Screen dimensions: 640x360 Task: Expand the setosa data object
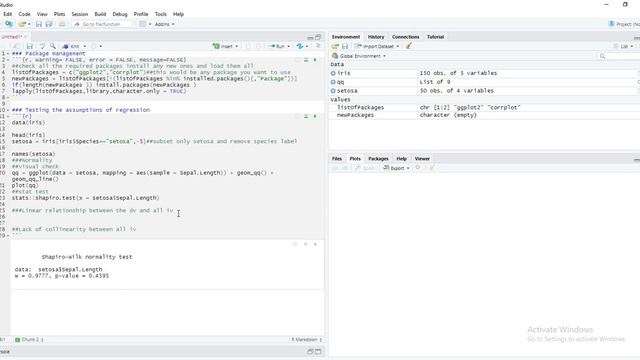click(333, 91)
